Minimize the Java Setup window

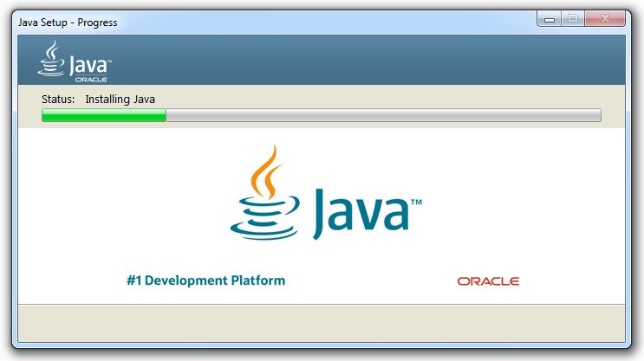point(550,19)
